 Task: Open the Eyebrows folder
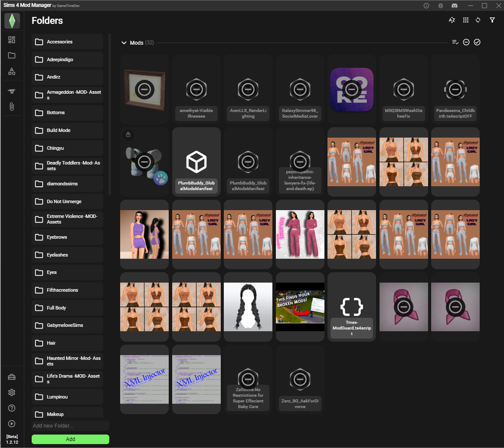tap(68, 237)
